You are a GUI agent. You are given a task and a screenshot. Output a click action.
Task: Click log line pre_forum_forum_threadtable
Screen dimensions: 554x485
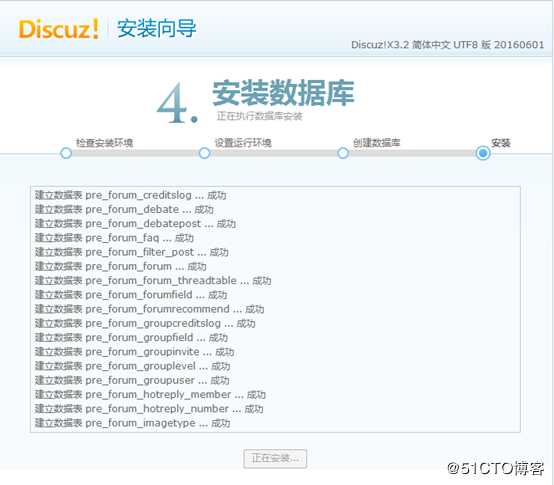click(153, 280)
